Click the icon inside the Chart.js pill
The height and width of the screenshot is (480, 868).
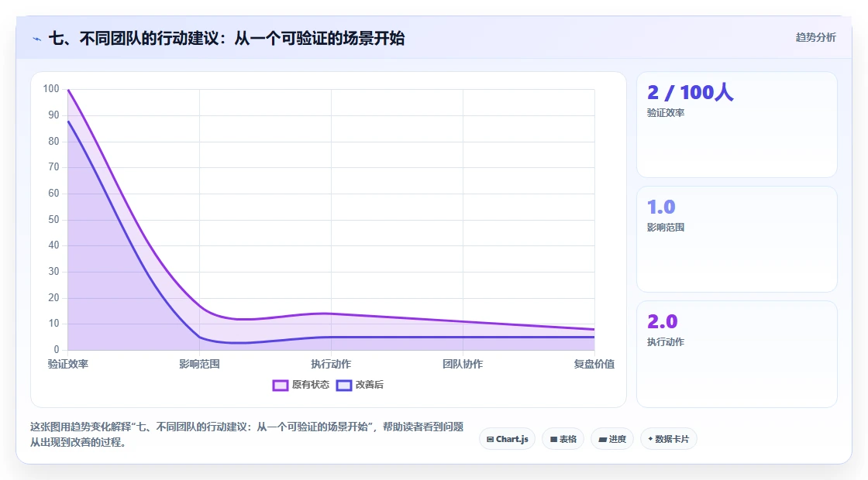point(490,440)
